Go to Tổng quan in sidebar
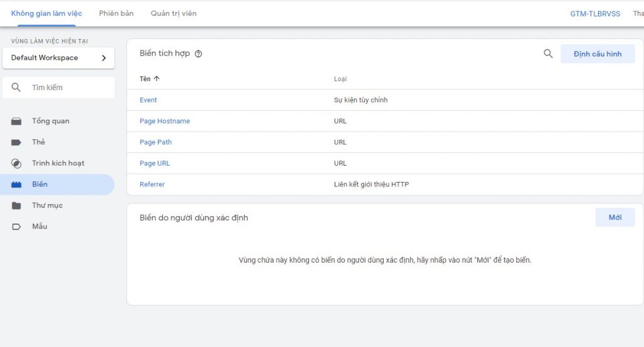 pos(50,121)
